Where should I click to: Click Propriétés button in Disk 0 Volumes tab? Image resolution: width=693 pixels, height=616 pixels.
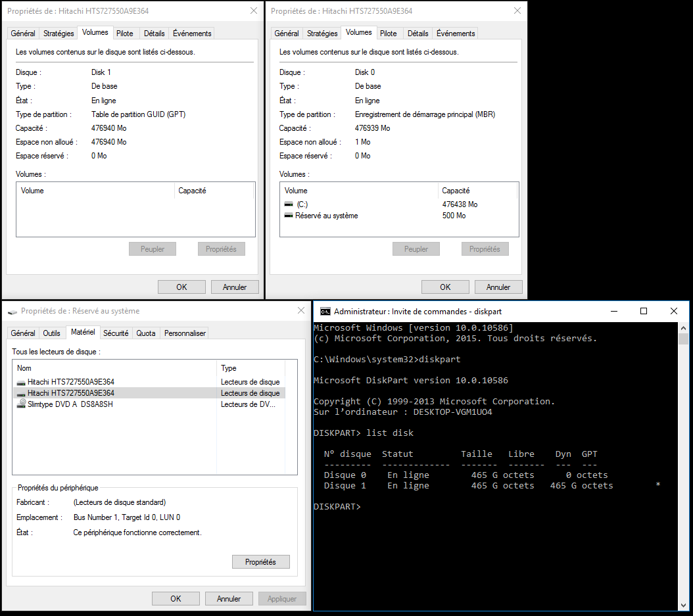485,249
